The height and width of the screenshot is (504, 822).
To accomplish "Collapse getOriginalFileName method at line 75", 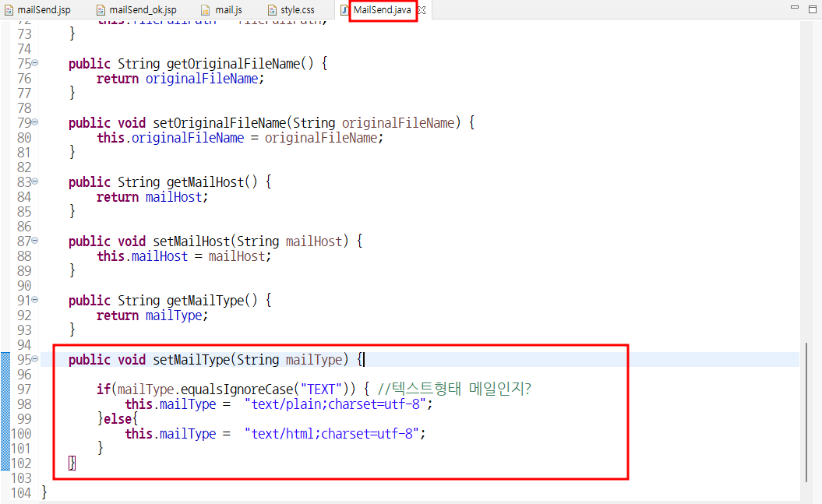I will pyautogui.click(x=35, y=63).
